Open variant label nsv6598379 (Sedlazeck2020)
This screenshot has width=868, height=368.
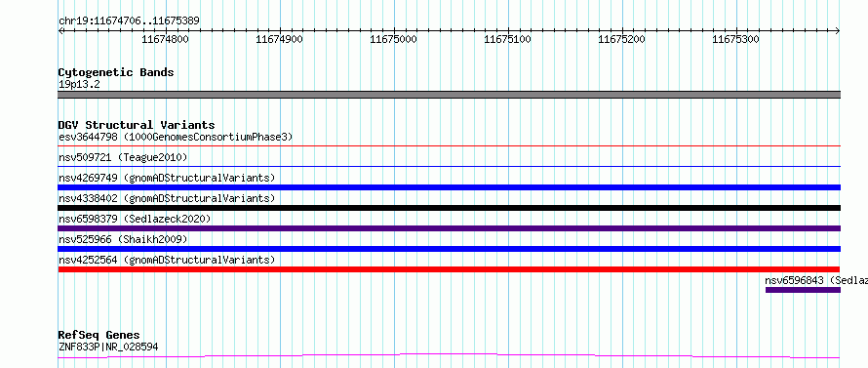(135, 219)
